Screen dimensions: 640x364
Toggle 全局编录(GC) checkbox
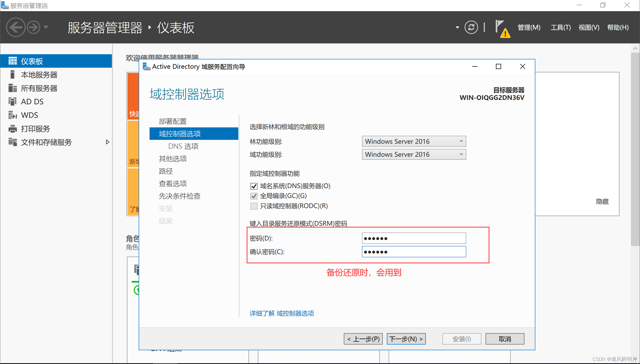tap(253, 196)
